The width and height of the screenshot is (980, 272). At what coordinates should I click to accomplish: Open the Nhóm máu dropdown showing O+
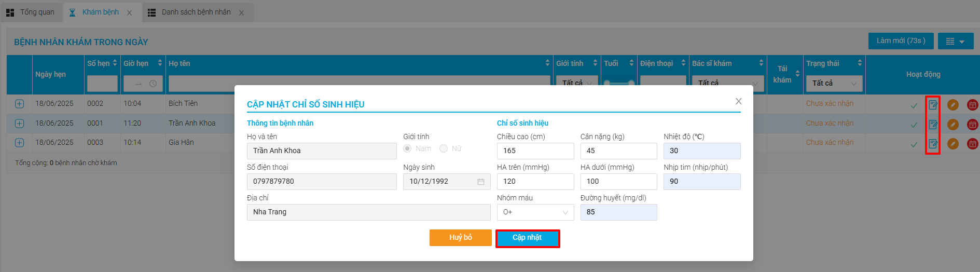coord(535,212)
